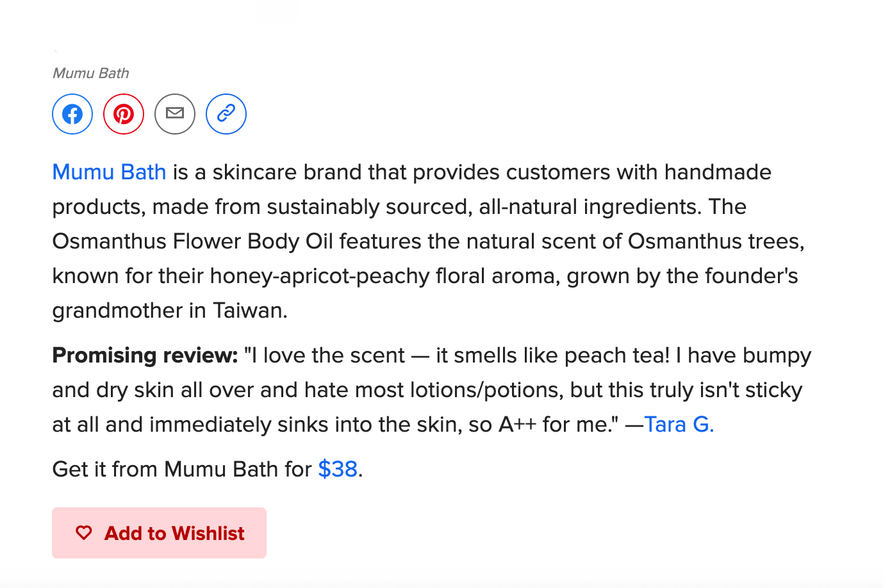Image resolution: width=883 pixels, height=588 pixels.
Task: Click the chain link share icon
Action: point(226,113)
